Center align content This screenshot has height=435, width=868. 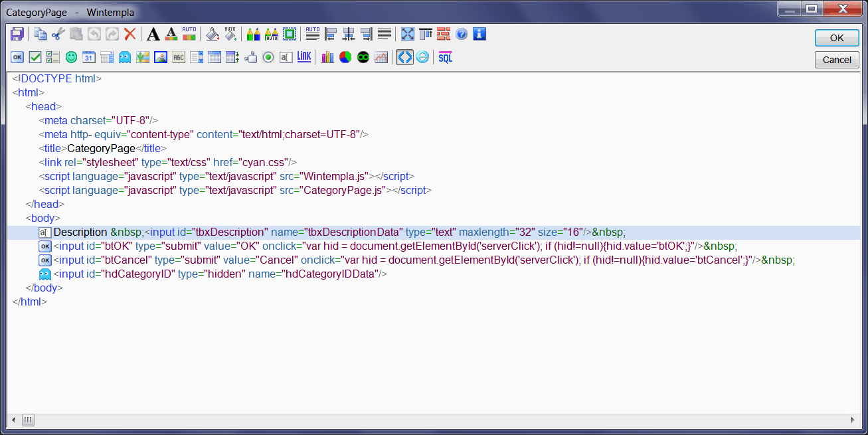click(x=349, y=34)
